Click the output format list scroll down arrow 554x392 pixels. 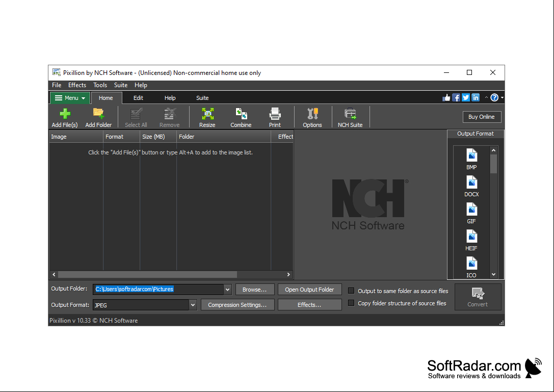click(493, 274)
